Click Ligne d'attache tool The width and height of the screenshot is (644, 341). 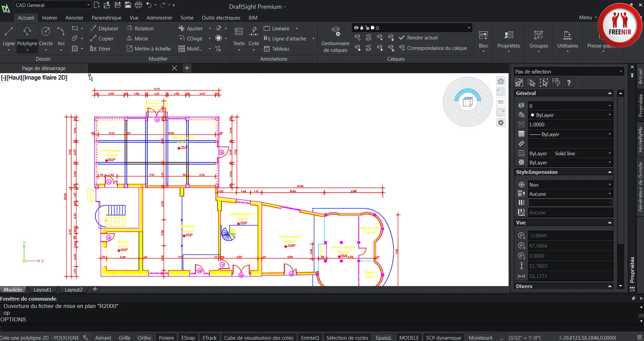click(x=285, y=39)
